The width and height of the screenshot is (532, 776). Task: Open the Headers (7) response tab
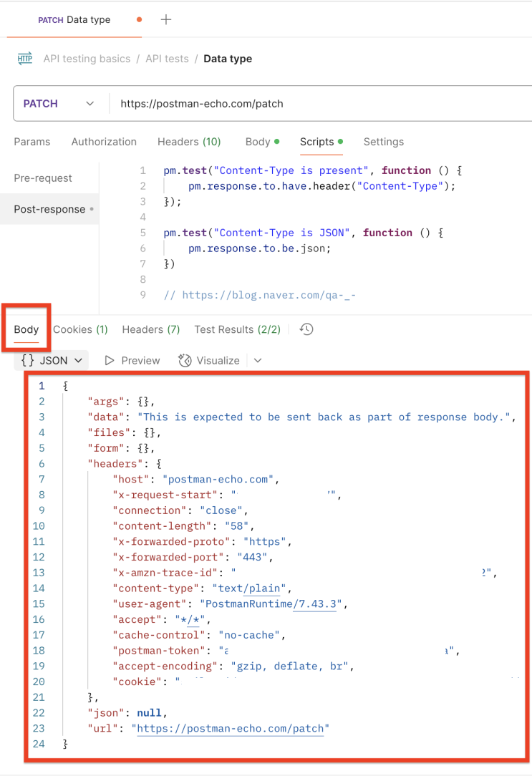pos(151,329)
